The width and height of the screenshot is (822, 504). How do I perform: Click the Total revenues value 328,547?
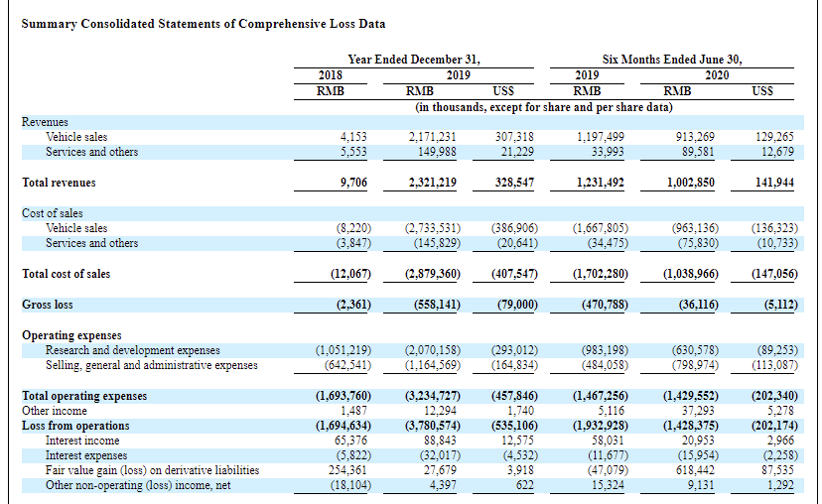click(515, 183)
